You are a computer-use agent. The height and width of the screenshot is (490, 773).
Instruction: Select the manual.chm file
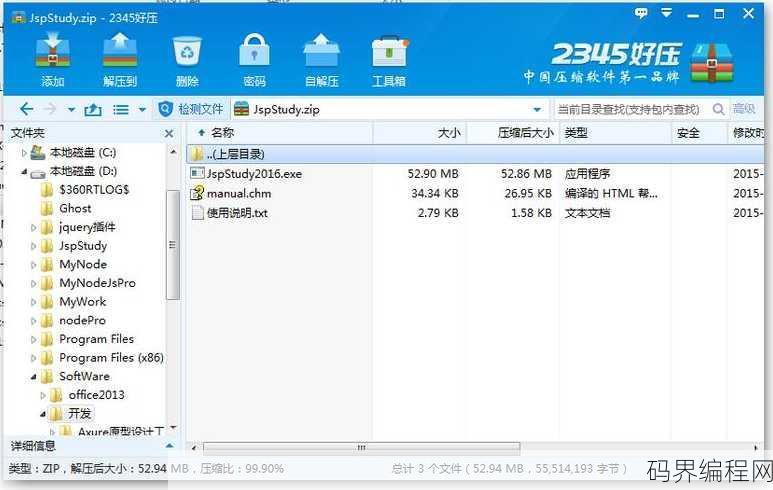(239, 193)
